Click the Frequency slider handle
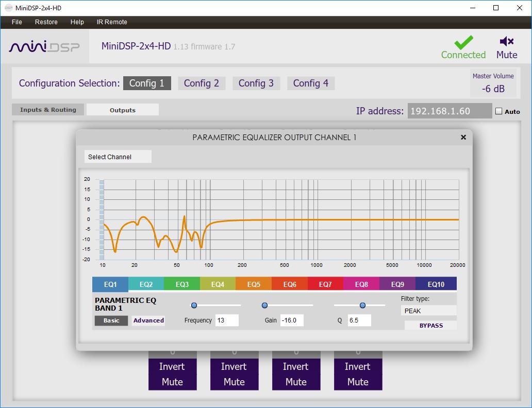 coord(194,305)
